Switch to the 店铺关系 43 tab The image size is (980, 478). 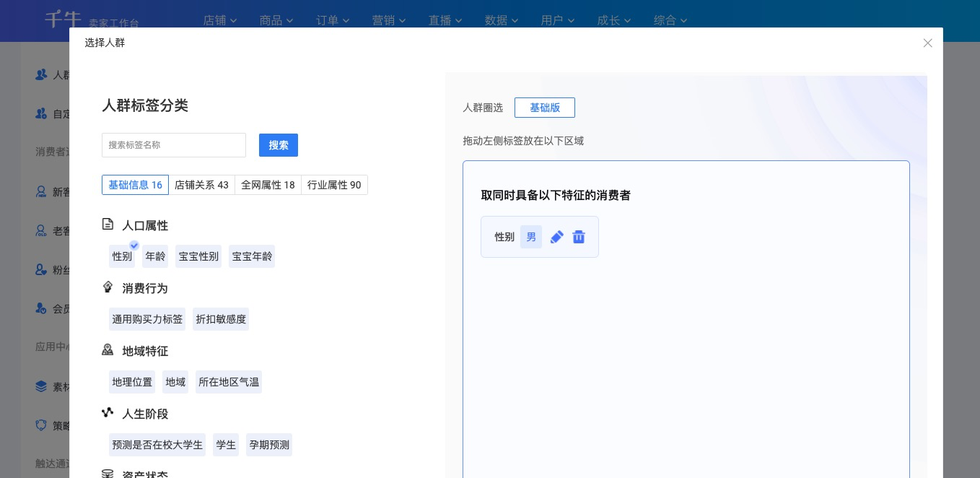coord(201,185)
